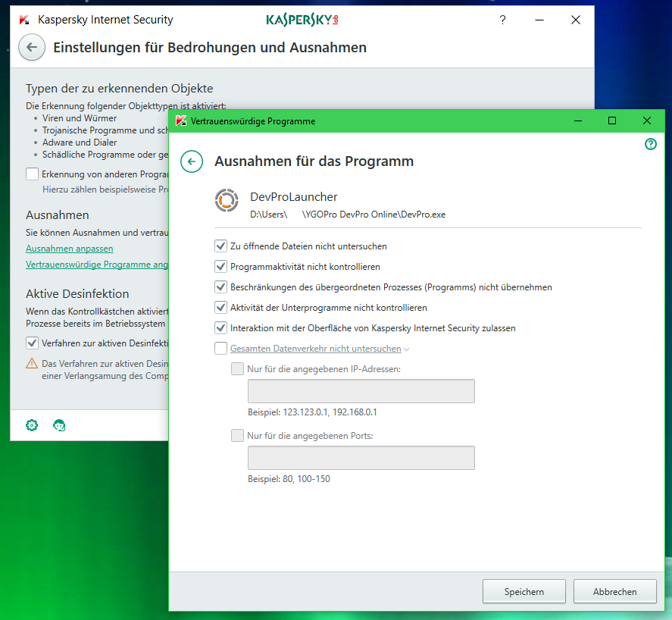Click Typen der zu erkennenden Objekte heading
This screenshot has width=672, height=620.
(x=119, y=89)
